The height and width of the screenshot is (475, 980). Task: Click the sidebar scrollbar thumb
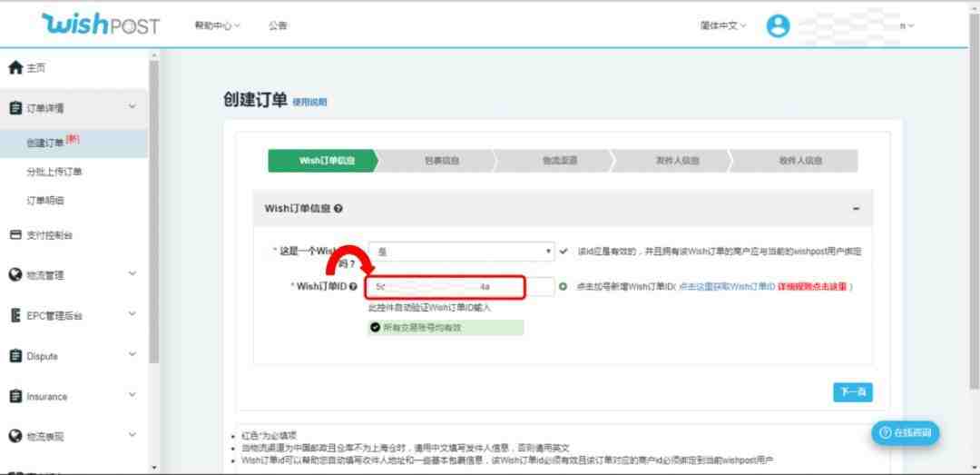click(153, 212)
